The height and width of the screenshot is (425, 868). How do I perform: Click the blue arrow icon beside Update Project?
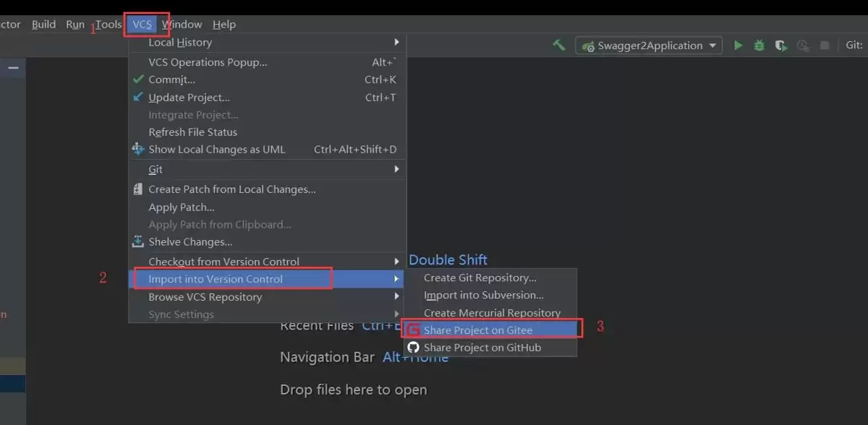pyautogui.click(x=138, y=97)
